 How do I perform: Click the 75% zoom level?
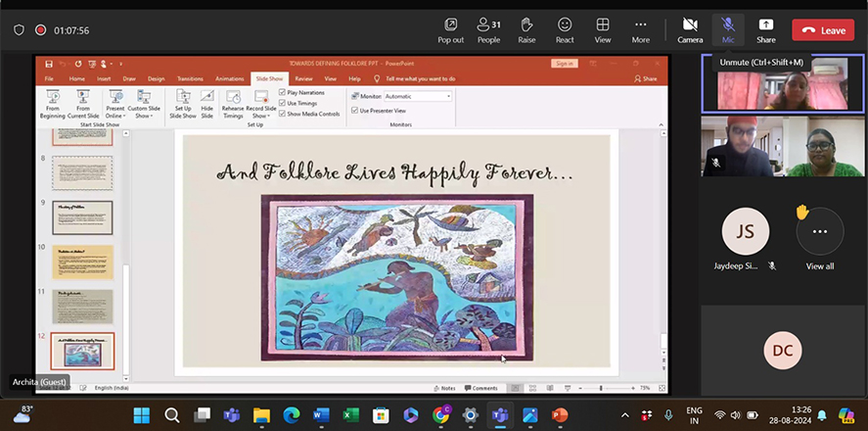click(x=645, y=388)
